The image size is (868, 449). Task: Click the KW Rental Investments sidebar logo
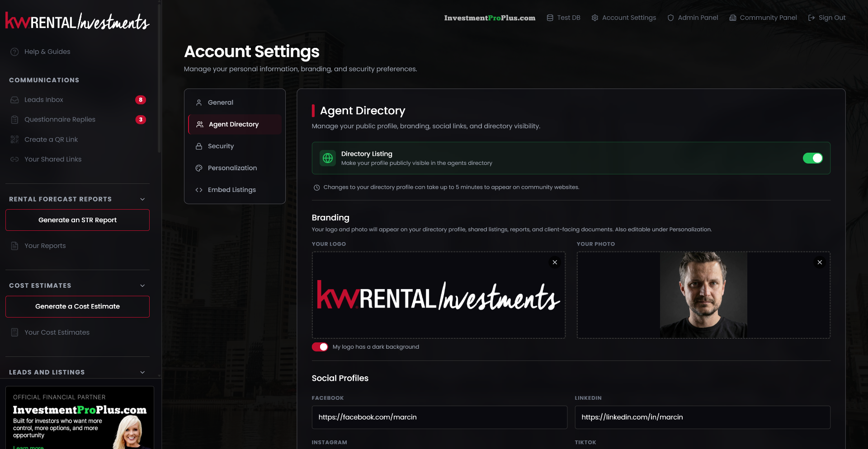pos(77,21)
